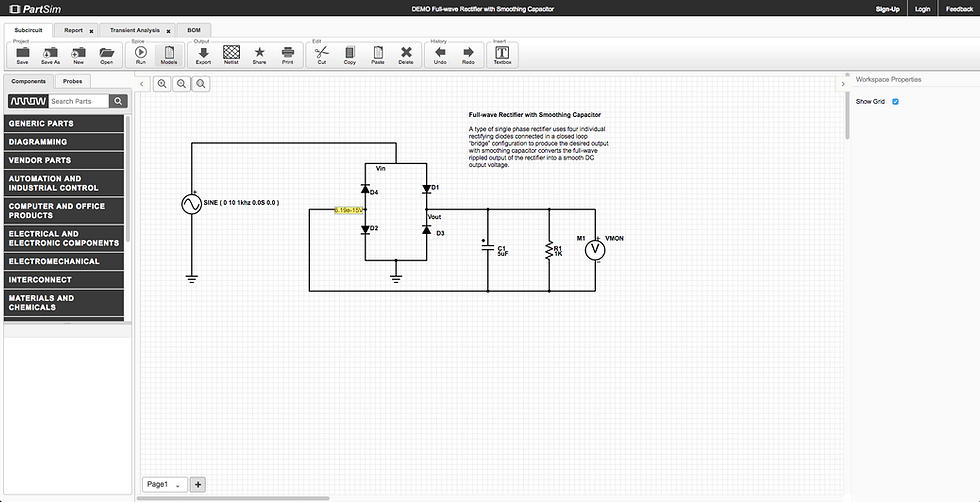Open the Page1 dropdown

click(165, 484)
